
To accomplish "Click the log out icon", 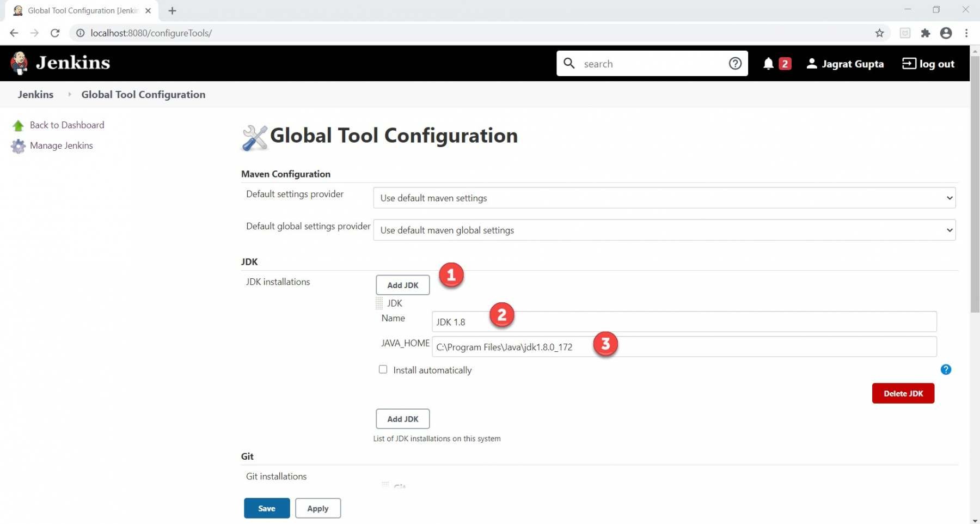I will 909,64.
